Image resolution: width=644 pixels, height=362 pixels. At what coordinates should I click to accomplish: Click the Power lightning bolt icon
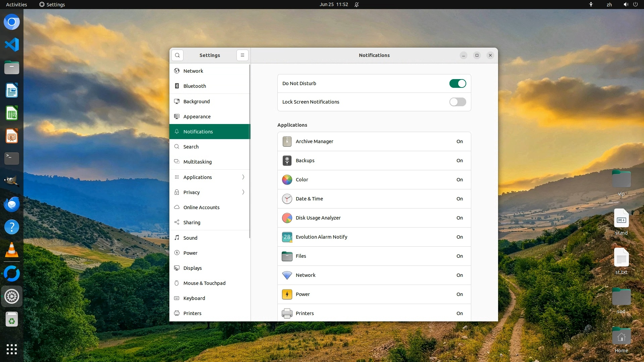[x=287, y=294]
